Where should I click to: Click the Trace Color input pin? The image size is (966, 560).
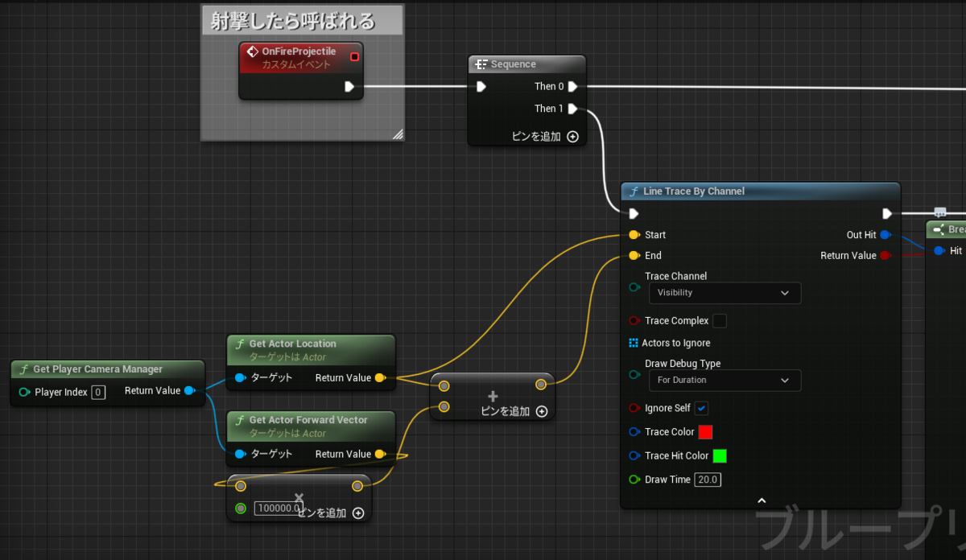[634, 432]
